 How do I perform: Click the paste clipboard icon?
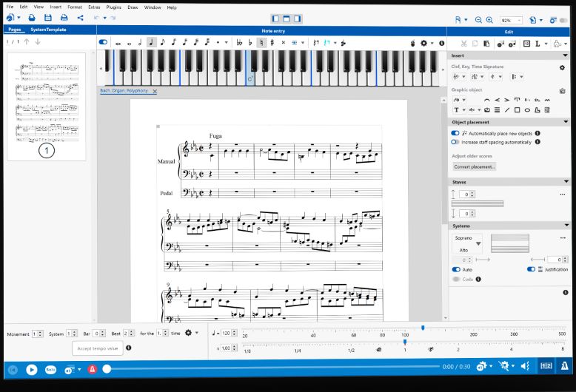pyautogui.click(x=486, y=44)
